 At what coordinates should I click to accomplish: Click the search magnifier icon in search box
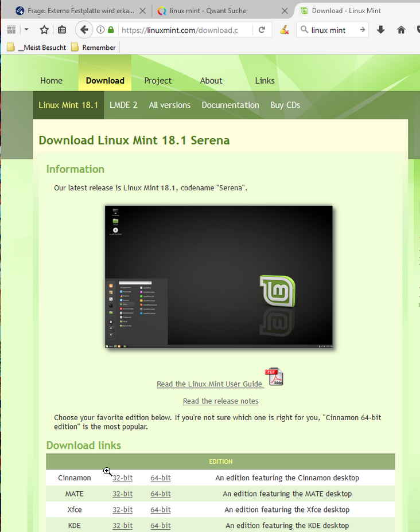click(305, 30)
